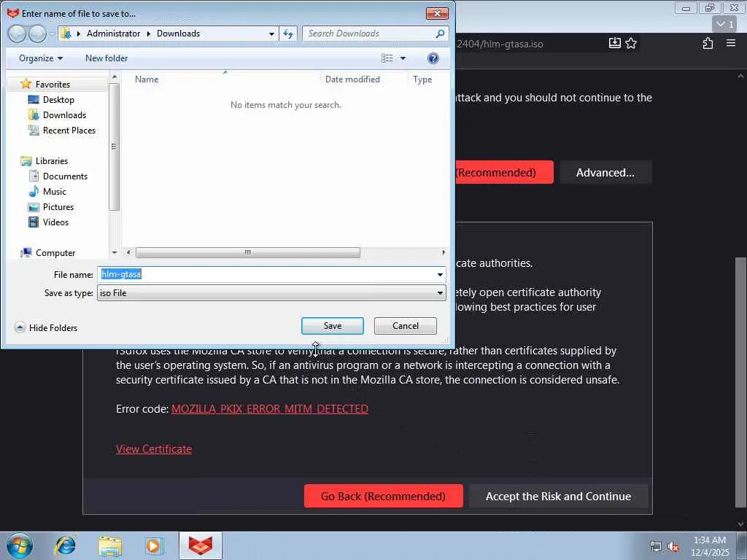
Task: Open the Windows Start button
Action: point(20,545)
